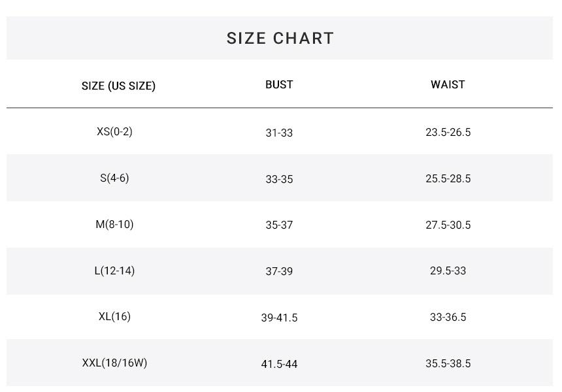Click waist value 27.5-30.5

(x=448, y=225)
